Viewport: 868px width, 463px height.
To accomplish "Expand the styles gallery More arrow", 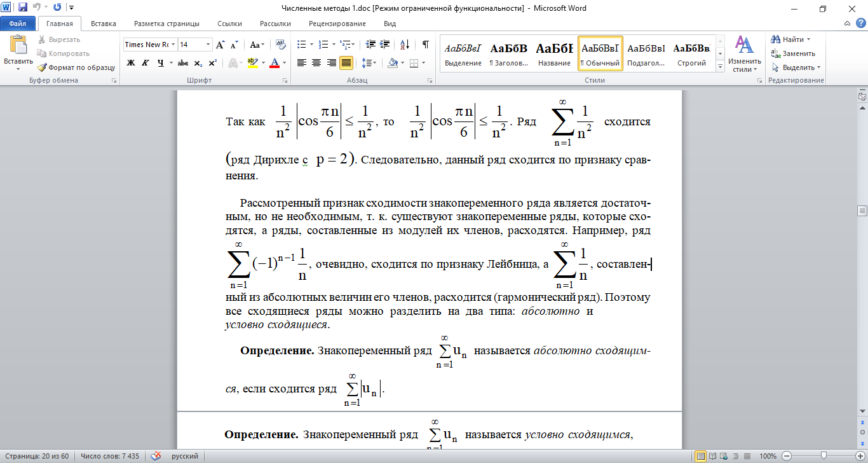I will pos(721,66).
